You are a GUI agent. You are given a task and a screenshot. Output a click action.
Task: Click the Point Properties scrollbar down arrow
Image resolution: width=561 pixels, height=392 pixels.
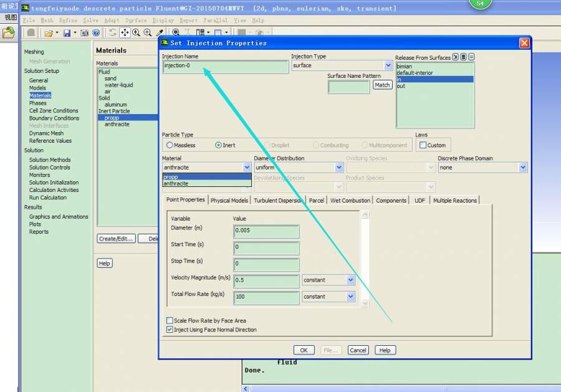click(365, 304)
